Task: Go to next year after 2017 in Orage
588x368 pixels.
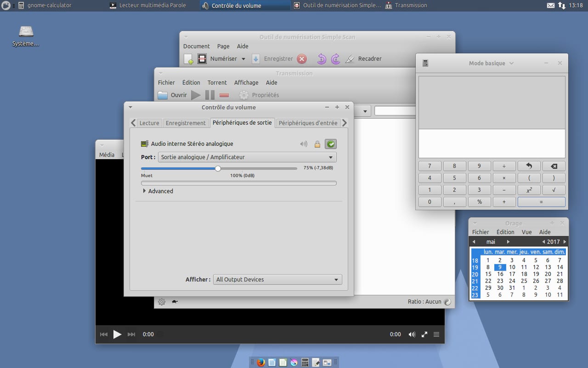Action: pyautogui.click(x=565, y=242)
